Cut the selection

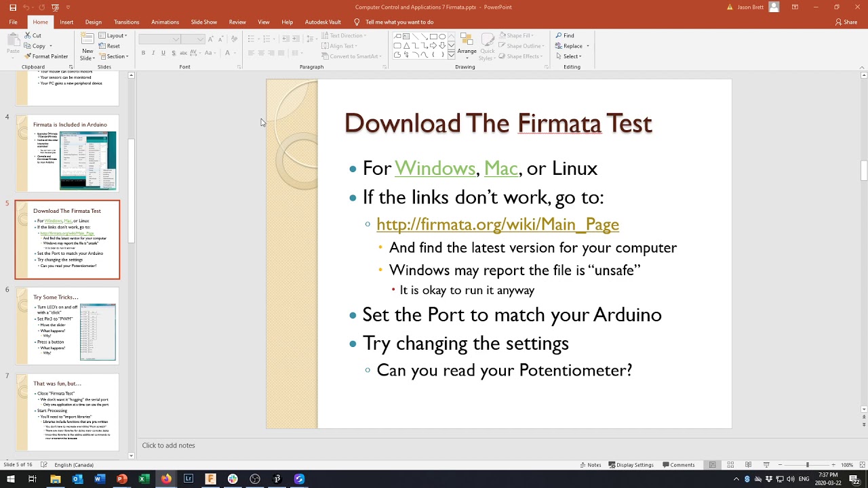(33, 35)
